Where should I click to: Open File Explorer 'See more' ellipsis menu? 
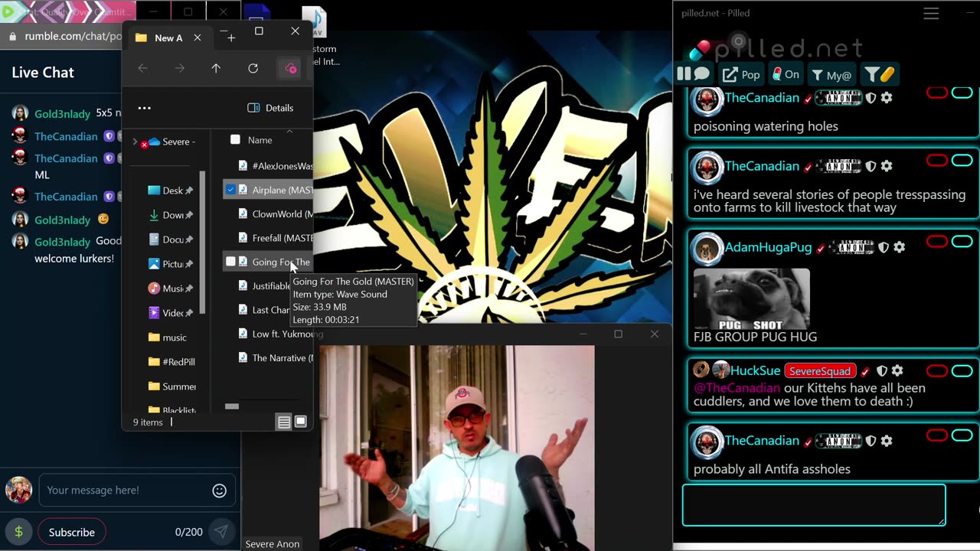coord(144,108)
